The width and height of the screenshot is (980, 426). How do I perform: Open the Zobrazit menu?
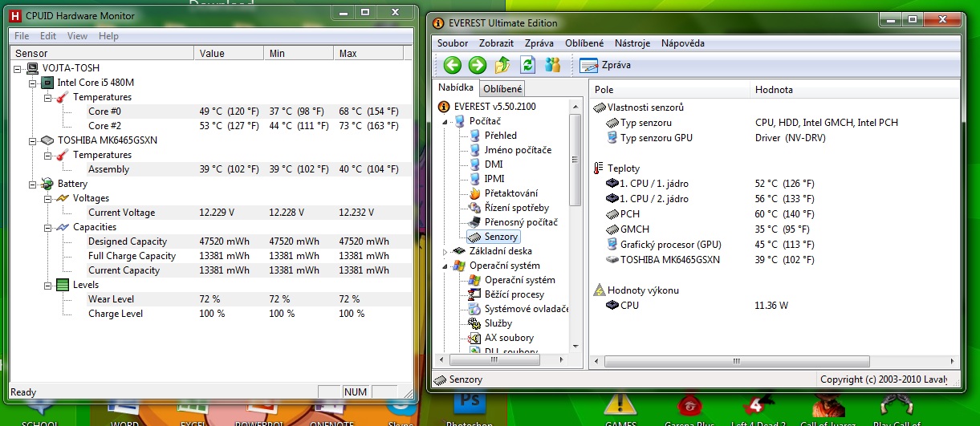[x=498, y=43]
